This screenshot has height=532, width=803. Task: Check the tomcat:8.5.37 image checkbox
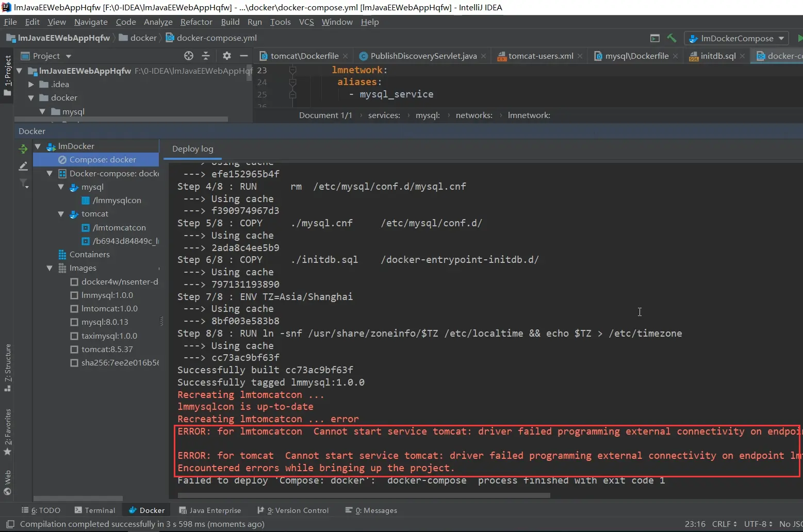[x=74, y=350]
